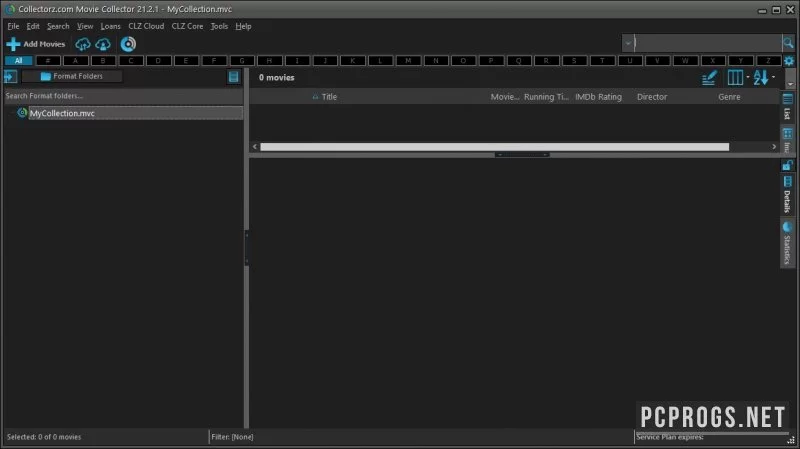Filter movies by letter C
Viewport: 800px width, 449px height.
pos(131,61)
